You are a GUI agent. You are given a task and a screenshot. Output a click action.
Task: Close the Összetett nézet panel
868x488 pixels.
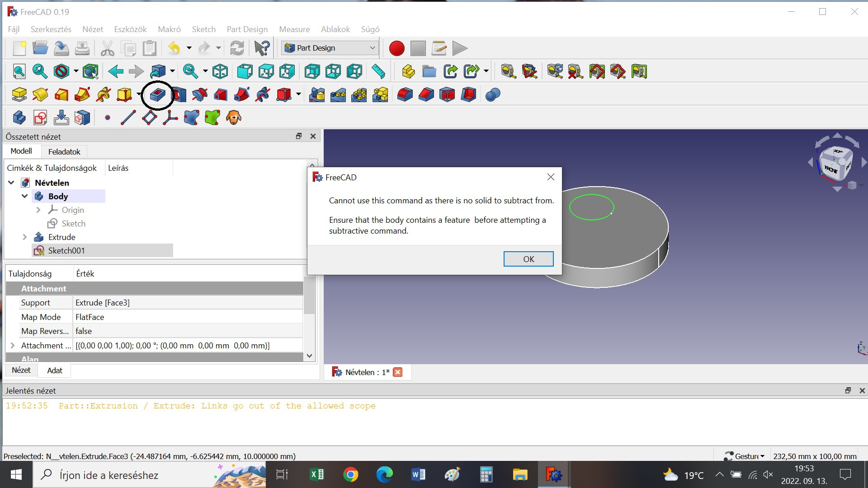click(x=313, y=136)
